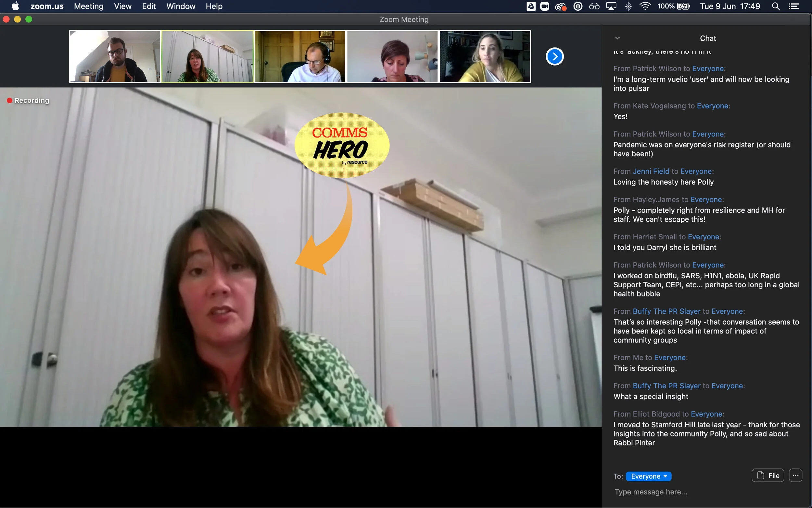812x508 pixels.
Task: Click the blue arrow to see more participants
Action: click(x=554, y=57)
